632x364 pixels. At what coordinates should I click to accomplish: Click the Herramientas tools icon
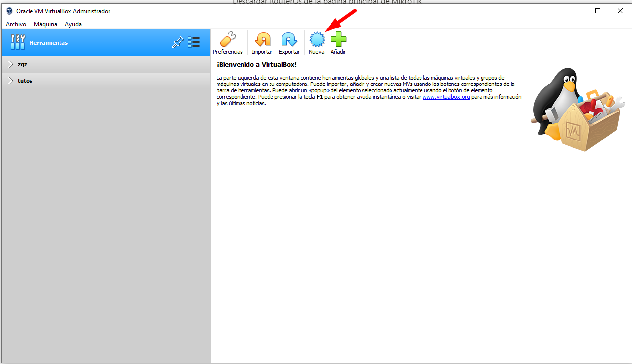(18, 42)
